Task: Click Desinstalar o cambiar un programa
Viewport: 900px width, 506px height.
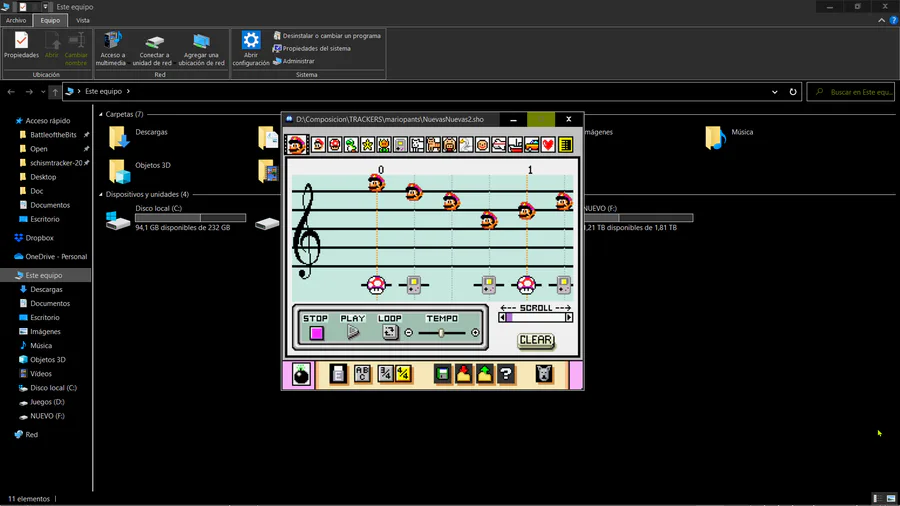Action: click(x=327, y=36)
